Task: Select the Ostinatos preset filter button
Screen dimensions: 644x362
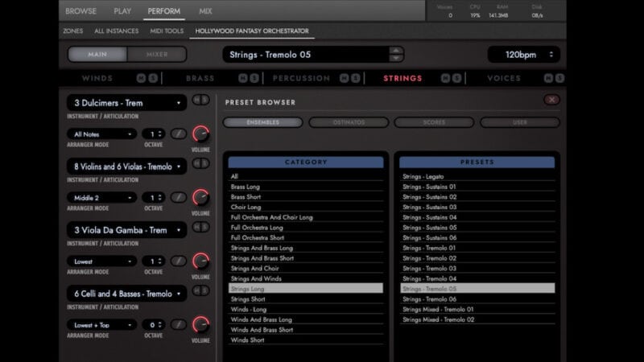Action: point(349,122)
